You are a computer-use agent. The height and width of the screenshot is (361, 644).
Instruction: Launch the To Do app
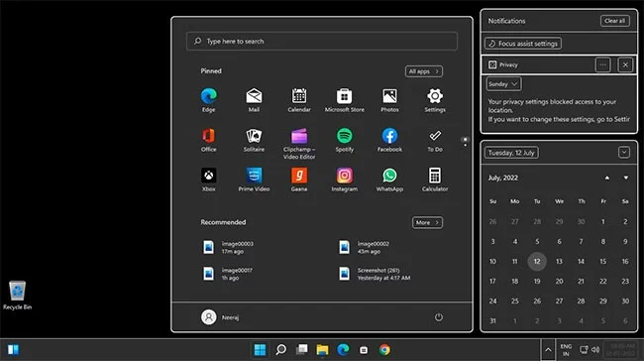435,140
